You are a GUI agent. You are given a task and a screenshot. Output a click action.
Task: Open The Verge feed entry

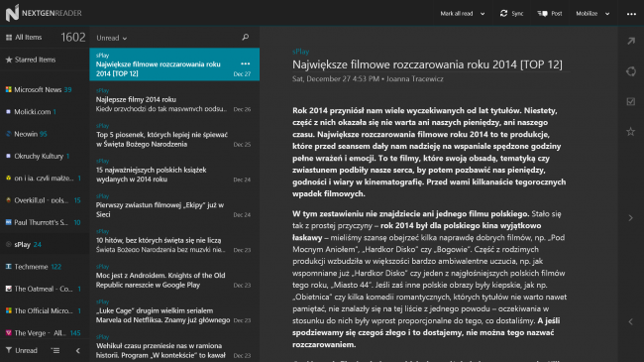[x=45, y=333]
